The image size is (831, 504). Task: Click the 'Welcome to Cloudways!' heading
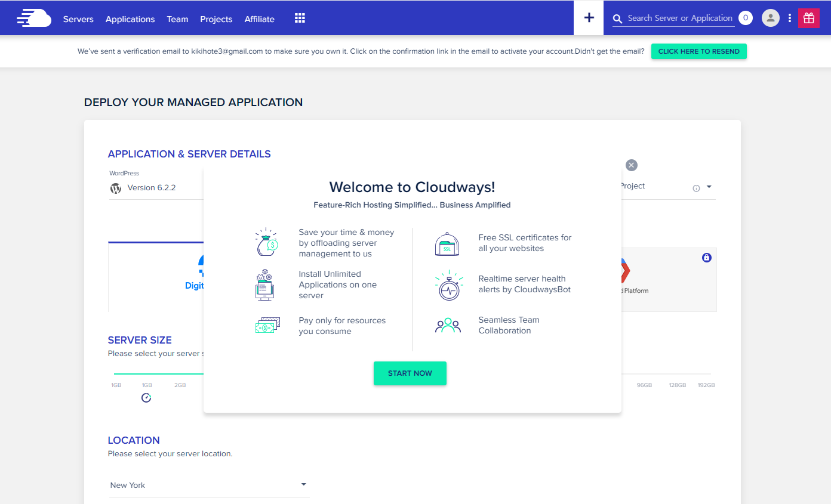coord(412,187)
